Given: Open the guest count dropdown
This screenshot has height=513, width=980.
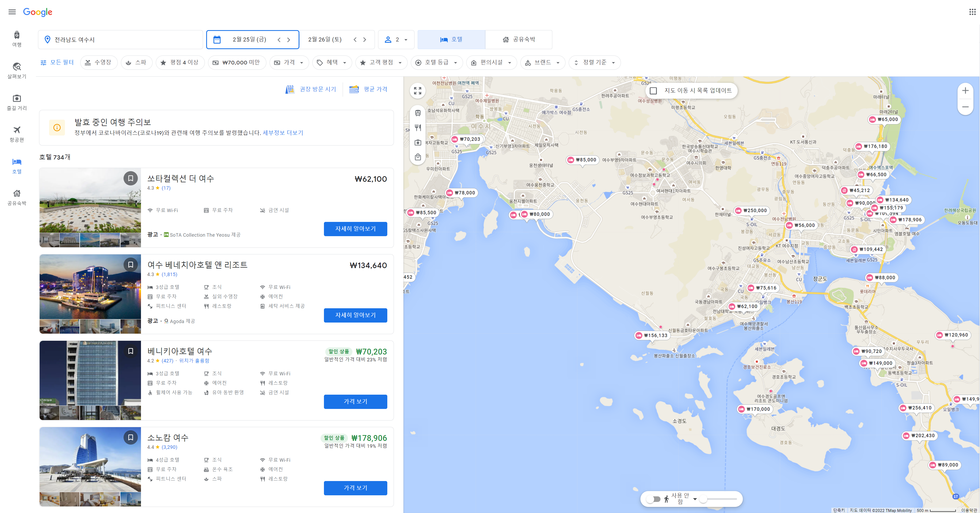Looking at the screenshot, I should 396,40.
